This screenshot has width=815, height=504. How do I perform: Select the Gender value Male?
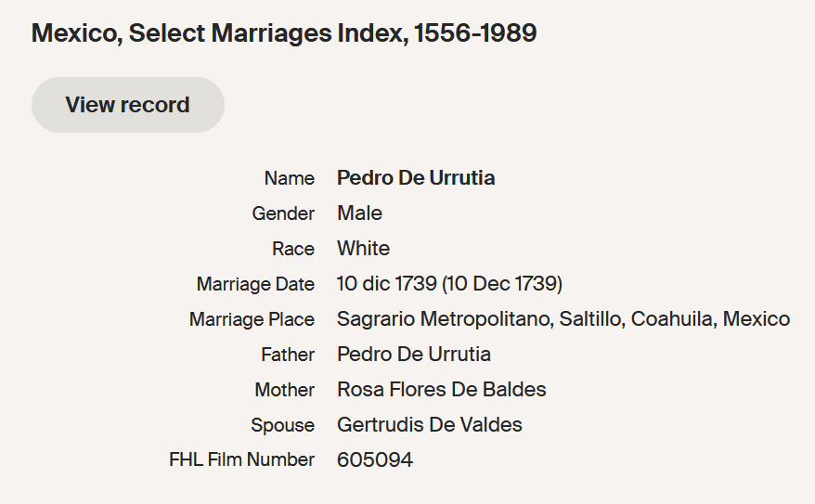[x=359, y=213]
